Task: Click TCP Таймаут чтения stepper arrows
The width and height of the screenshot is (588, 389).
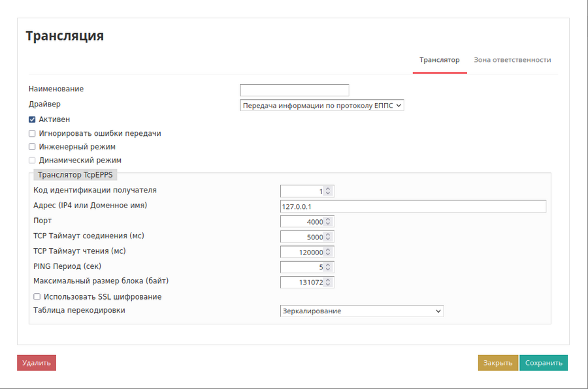Action: click(329, 252)
